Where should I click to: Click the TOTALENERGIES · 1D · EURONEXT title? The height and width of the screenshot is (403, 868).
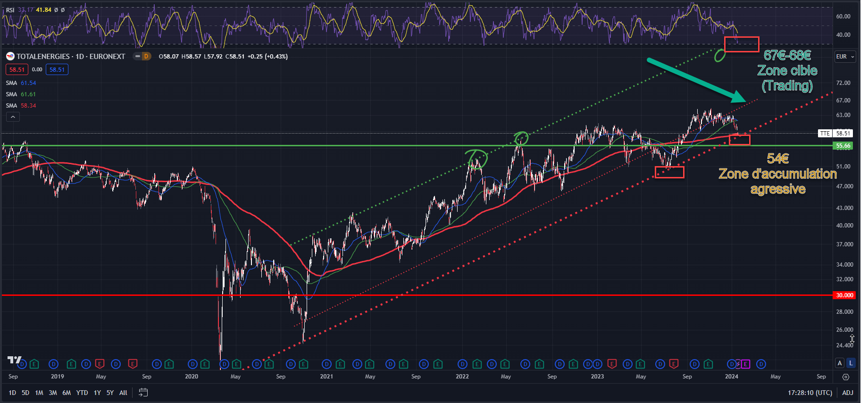[x=71, y=57]
